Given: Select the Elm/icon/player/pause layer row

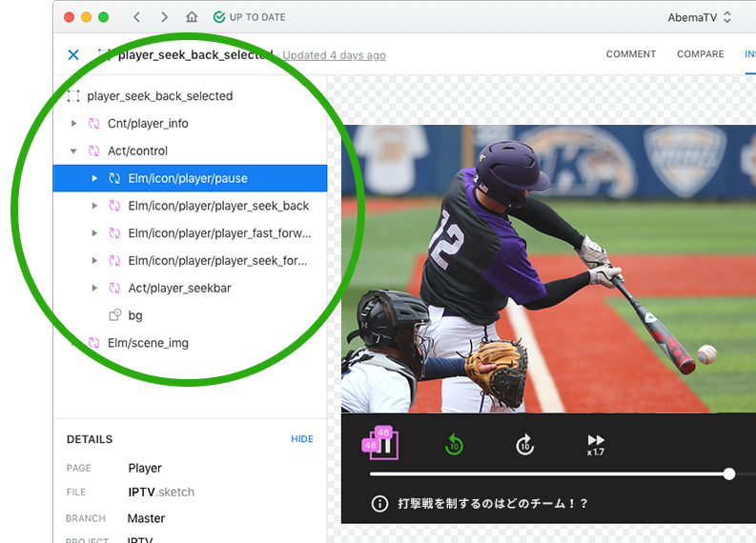Looking at the screenshot, I should pos(190,178).
